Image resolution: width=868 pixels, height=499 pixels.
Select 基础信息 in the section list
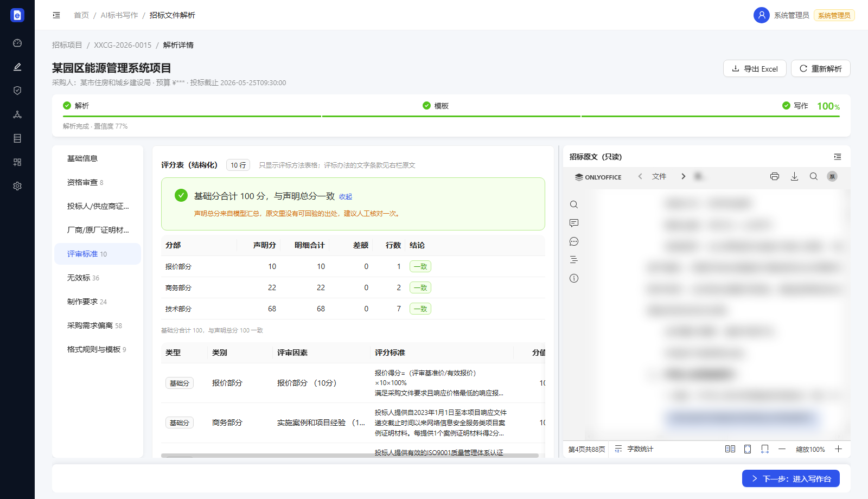click(x=98, y=158)
